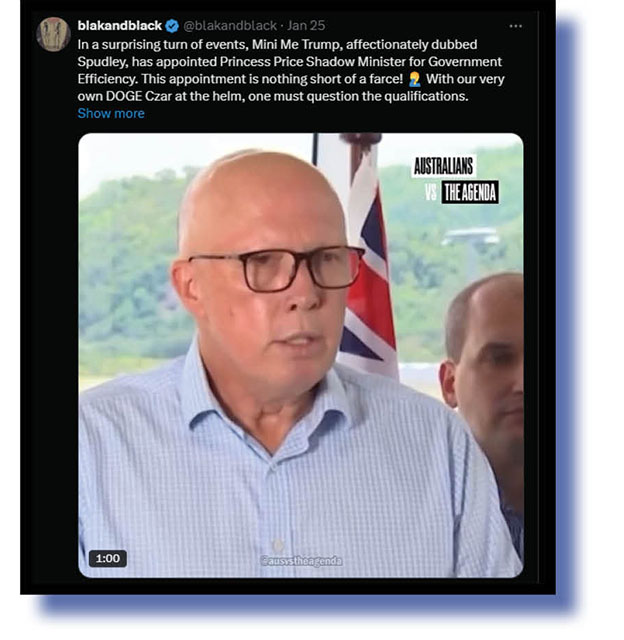Open the Jan 25 timestamp link

[306, 26]
